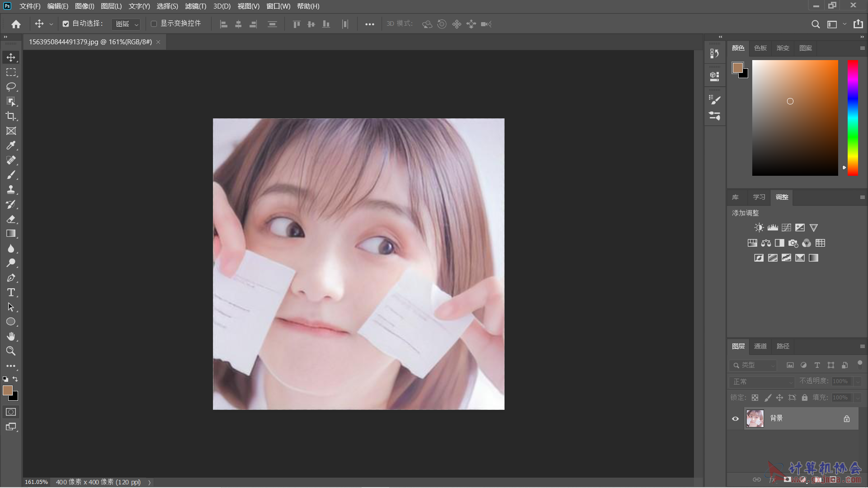Select the Eyedropper tool
868x488 pixels.
coord(11,145)
